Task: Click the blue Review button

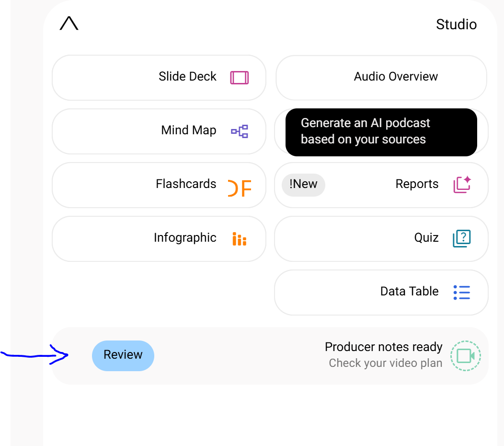Action: [123, 355]
